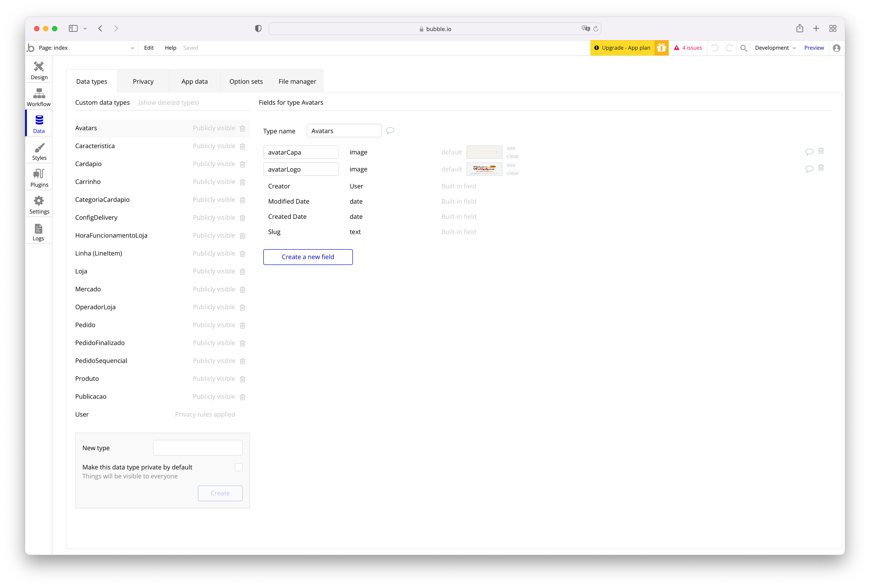Open Safari tab overview grid
Viewport: 870px width, 588px height.
tap(833, 29)
